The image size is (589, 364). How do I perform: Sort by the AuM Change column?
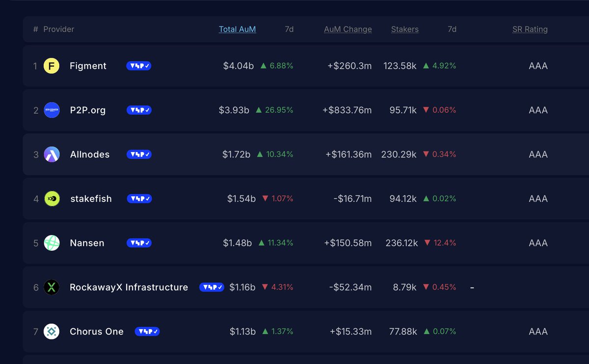pyautogui.click(x=348, y=29)
